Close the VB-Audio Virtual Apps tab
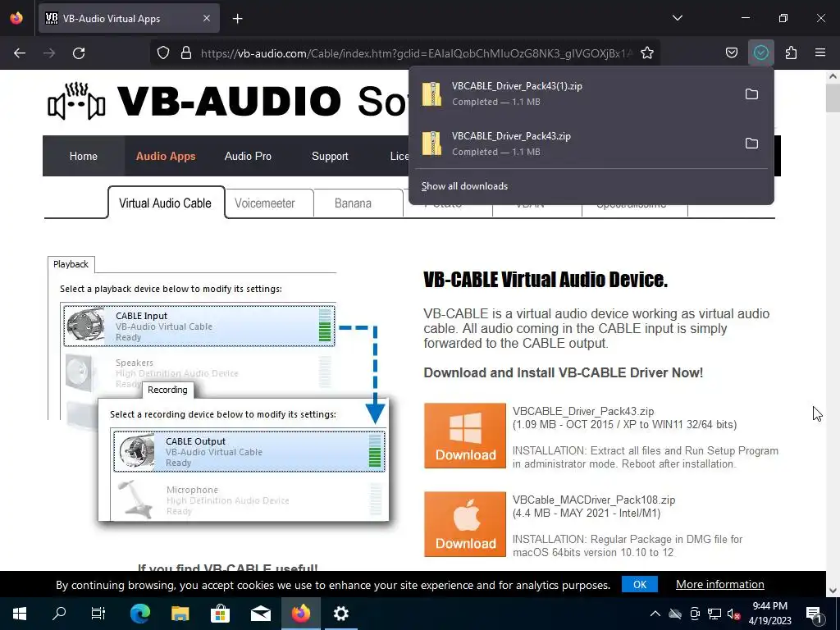 [207, 19]
